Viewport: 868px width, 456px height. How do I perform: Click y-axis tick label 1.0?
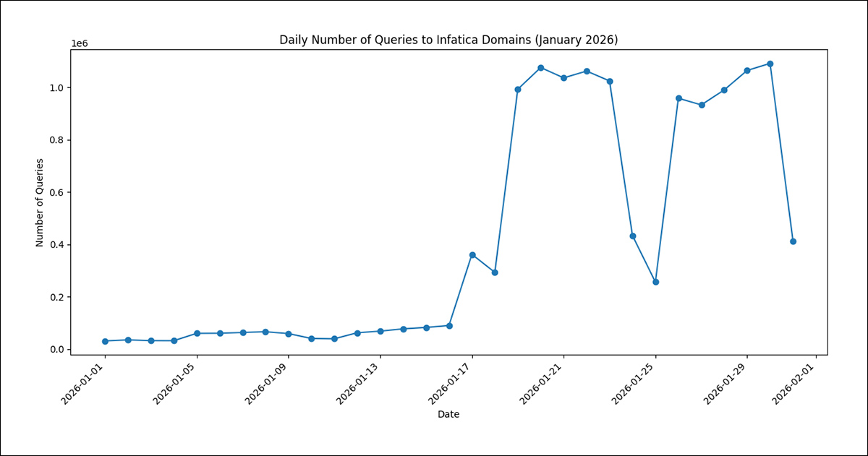(57, 88)
